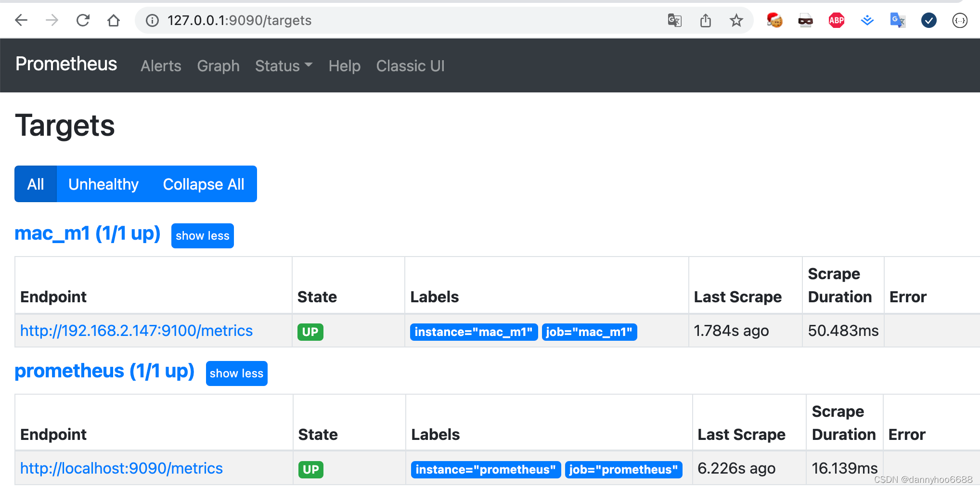Viewport: 980px width, 489px height.
Task: Select the All targets filter
Action: [36, 184]
